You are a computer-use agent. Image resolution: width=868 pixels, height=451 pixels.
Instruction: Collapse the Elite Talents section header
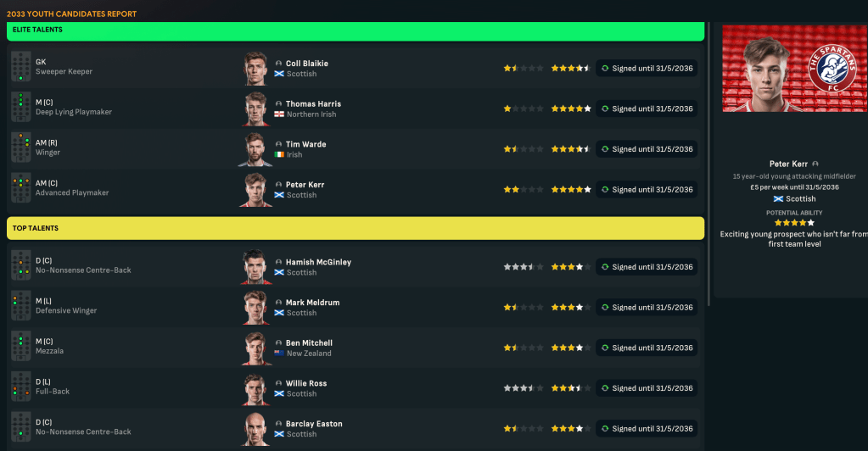(356, 31)
